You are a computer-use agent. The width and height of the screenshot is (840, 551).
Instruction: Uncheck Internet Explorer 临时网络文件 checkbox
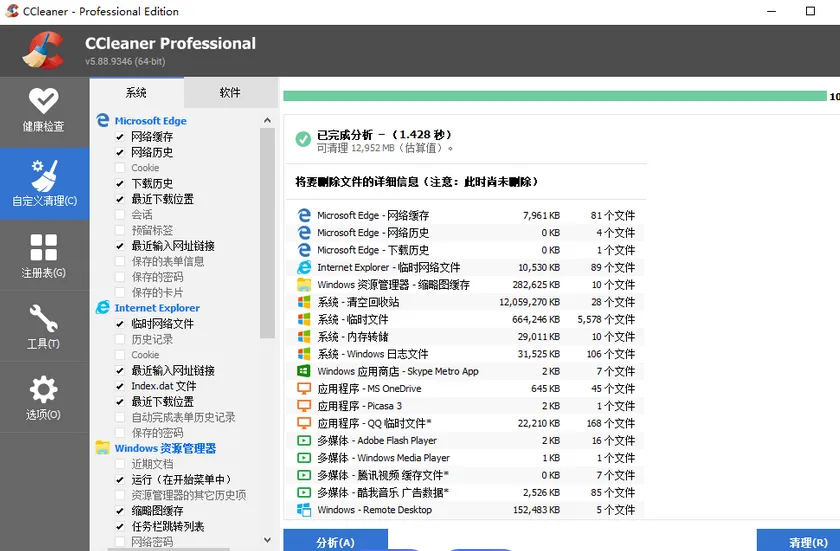(120, 324)
